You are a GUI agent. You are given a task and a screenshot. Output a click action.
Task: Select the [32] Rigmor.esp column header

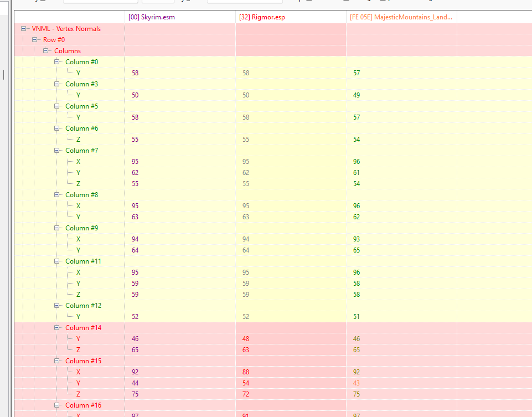pyautogui.click(x=291, y=17)
